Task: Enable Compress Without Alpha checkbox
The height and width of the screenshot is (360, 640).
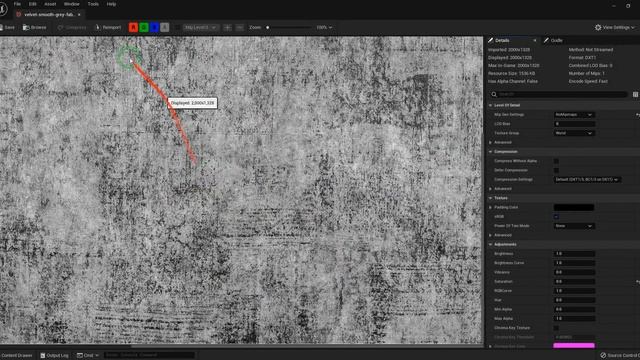Action: point(556,161)
